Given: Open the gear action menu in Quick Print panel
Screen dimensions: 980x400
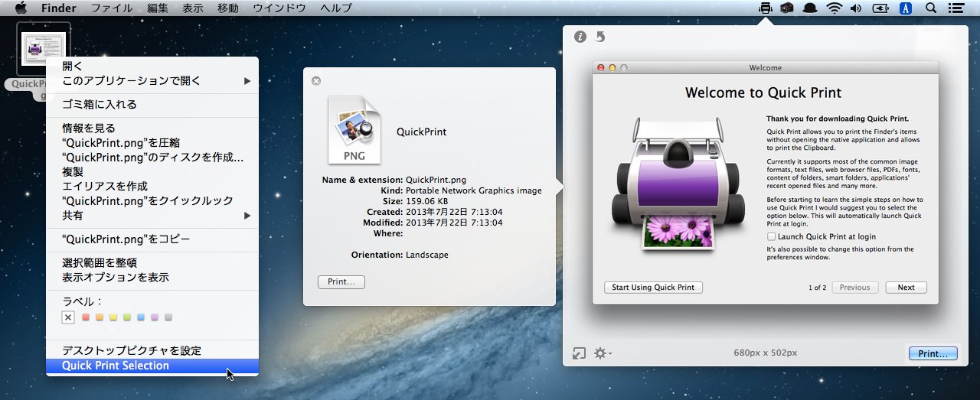Looking at the screenshot, I should pyautogui.click(x=603, y=353).
